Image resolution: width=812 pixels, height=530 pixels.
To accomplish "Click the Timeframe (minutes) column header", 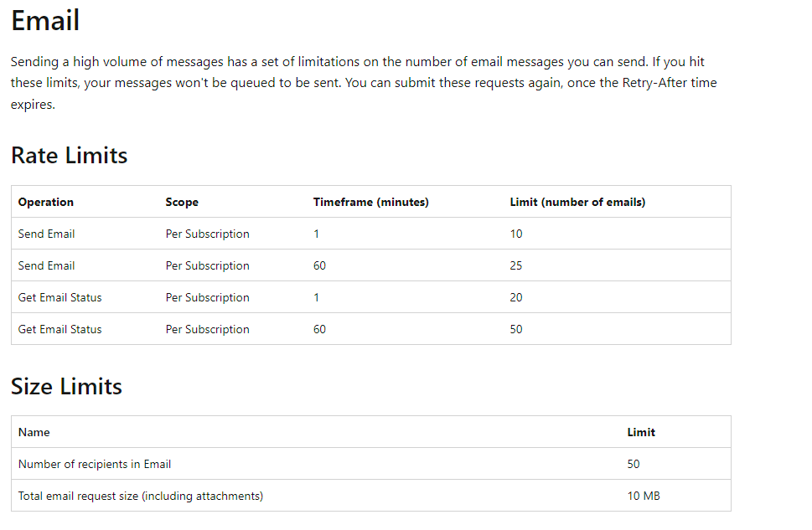I will (x=370, y=202).
